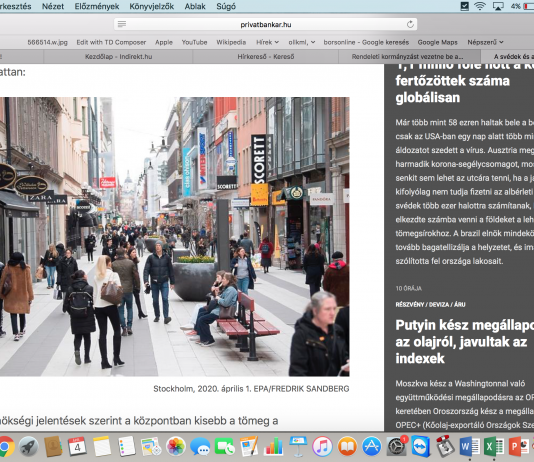Open Calendar from the Dock

(77, 446)
